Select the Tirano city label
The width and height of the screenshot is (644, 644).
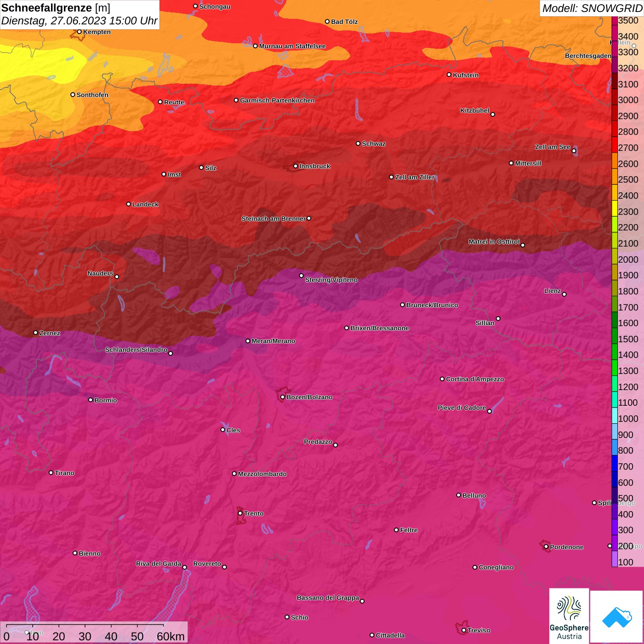pos(64,473)
